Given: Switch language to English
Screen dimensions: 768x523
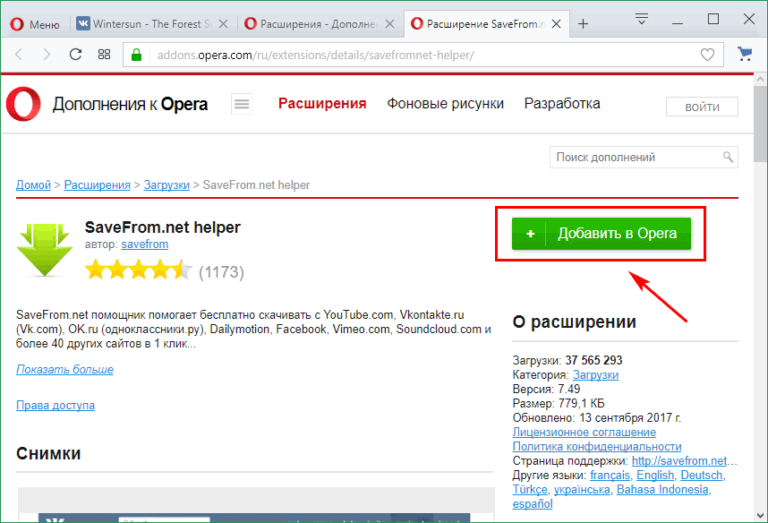Looking at the screenshot, I should point(655,475).
